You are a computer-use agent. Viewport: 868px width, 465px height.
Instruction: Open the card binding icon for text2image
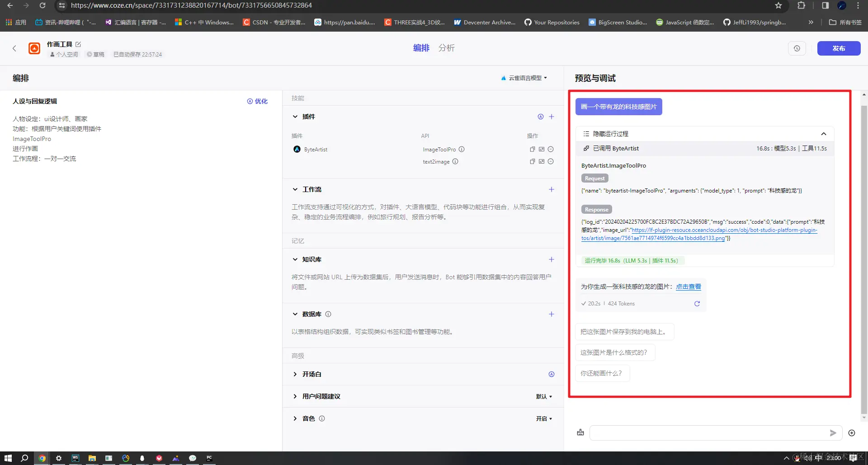coord(541,161)
